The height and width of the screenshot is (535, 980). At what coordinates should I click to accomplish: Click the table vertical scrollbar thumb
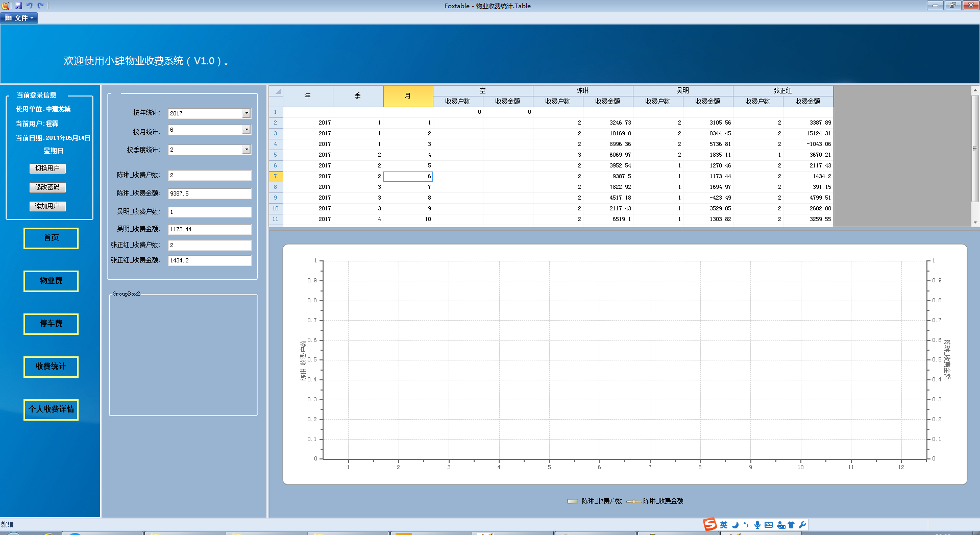coord(975,149)
